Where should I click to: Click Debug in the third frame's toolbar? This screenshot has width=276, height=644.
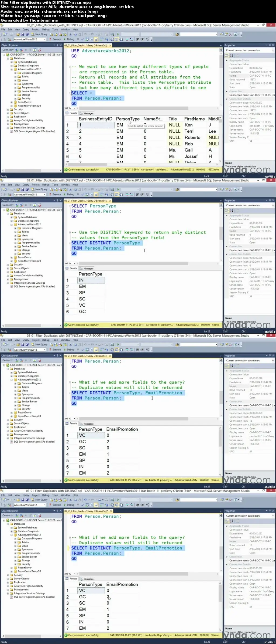pyautogui.click(x=69, y=350)
